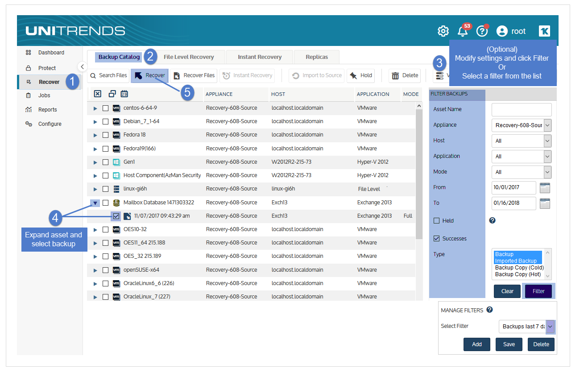Open the help question mark in header
This screenshot has height=381, width=588.
click(482, 31)
